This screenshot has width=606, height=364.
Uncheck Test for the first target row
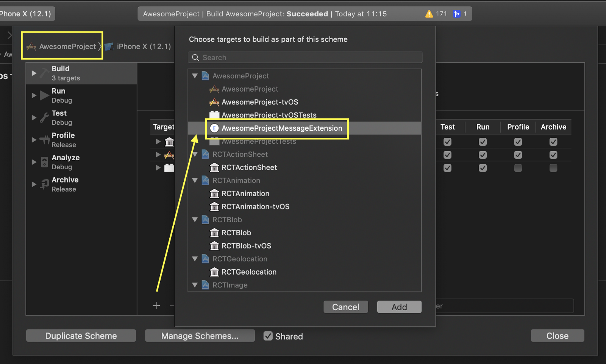click(447, 142)
